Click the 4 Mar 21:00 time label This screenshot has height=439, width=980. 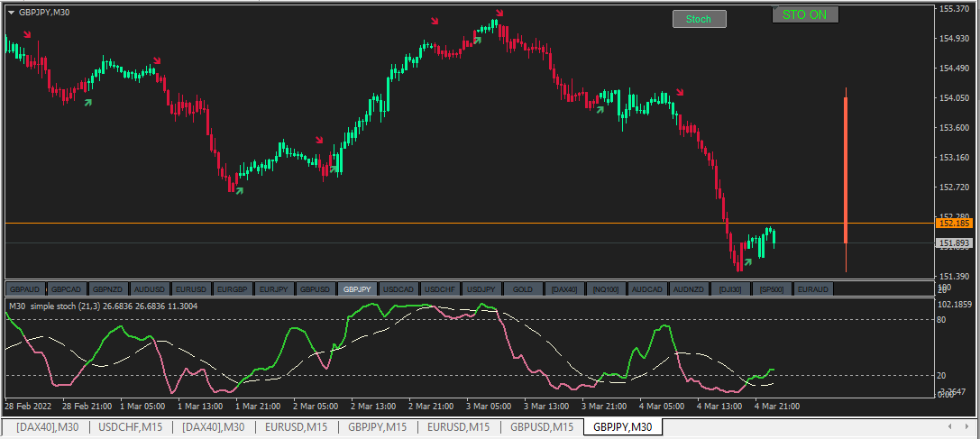[777, 406]
